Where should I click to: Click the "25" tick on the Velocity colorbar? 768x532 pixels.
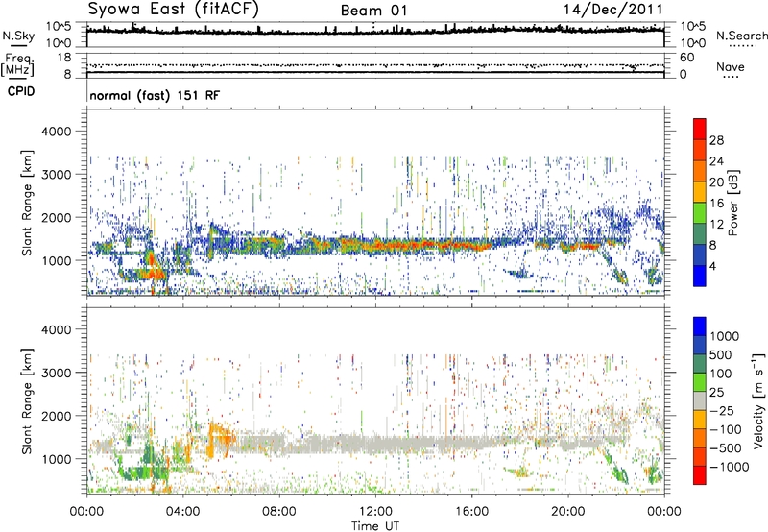[716, 392]
